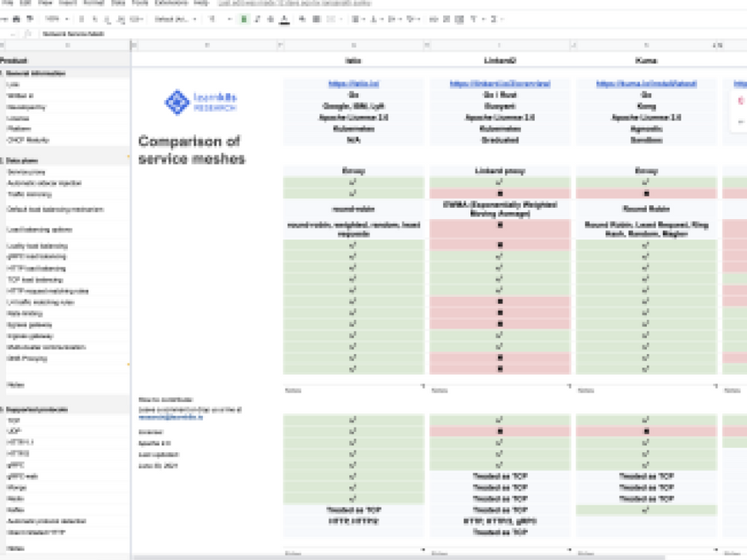Select the 'Graduated' cell
Image resolution: width=747 pixels, height=560 pixels.
click(x=500, y=140)
